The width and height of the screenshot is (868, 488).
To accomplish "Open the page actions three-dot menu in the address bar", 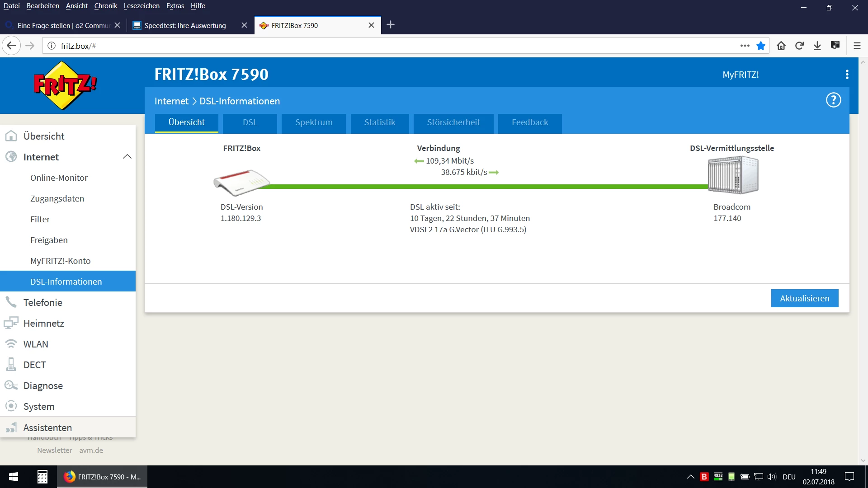I will point(745,46).
